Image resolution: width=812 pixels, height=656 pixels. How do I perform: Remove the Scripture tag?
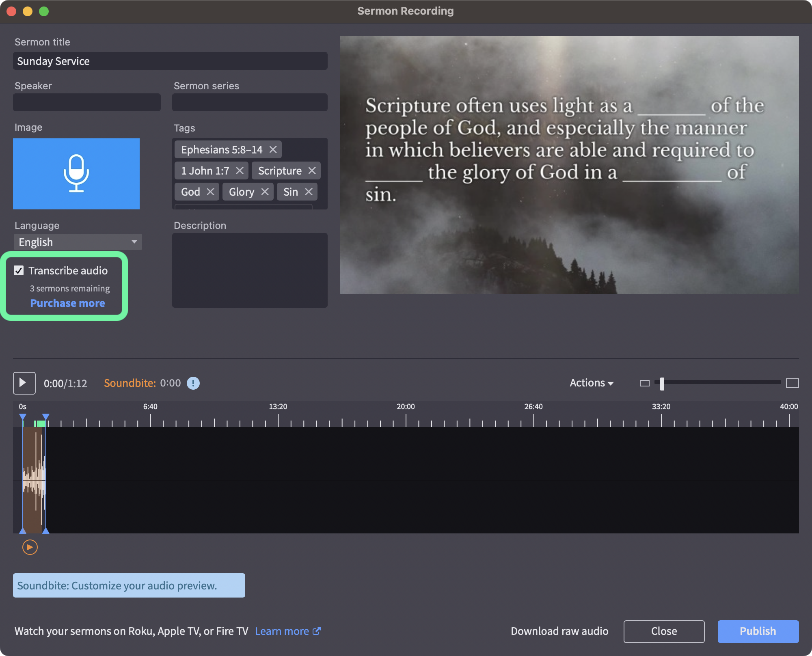click(312, 170)
